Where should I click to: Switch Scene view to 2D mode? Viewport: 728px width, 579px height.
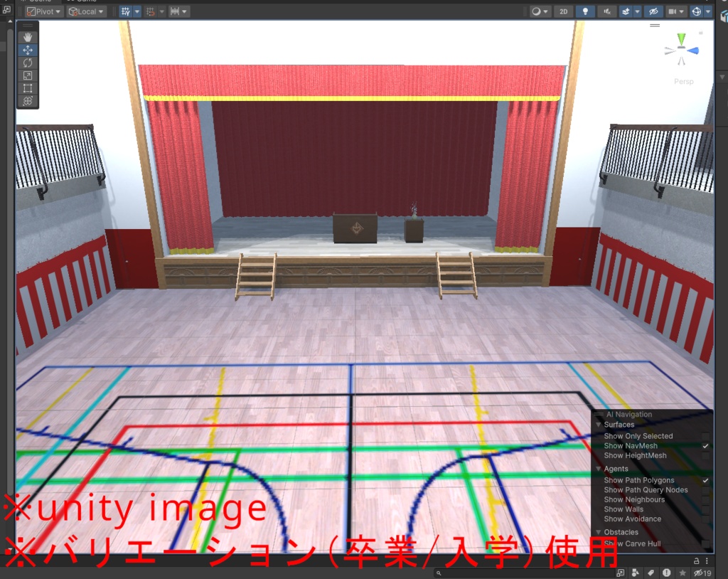(x=564, y=11)
